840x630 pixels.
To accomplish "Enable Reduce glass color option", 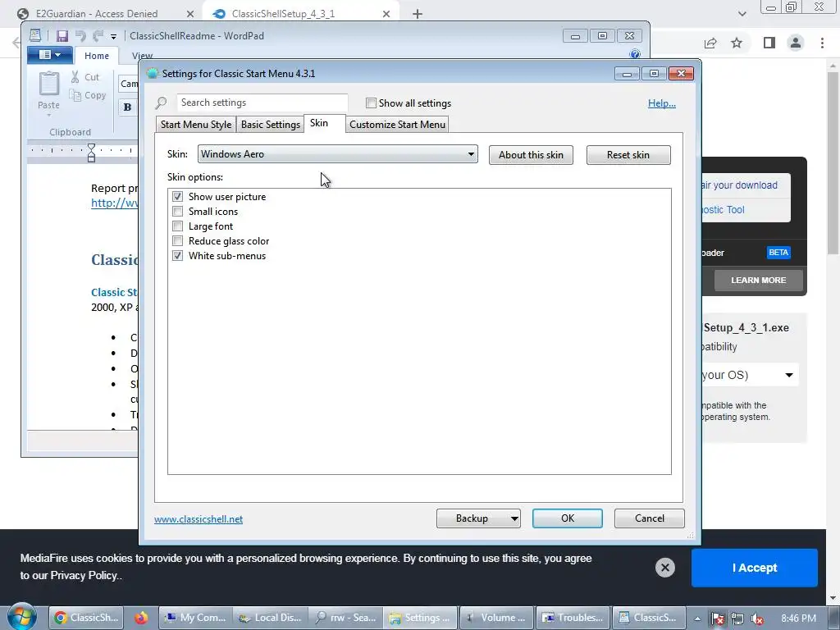I will pos(177,241).
